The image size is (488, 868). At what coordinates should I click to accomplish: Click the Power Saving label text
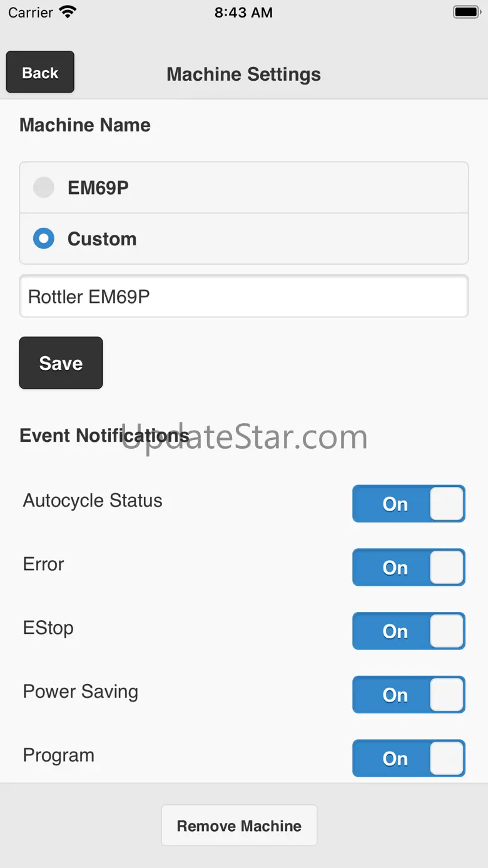click(81, 691)
